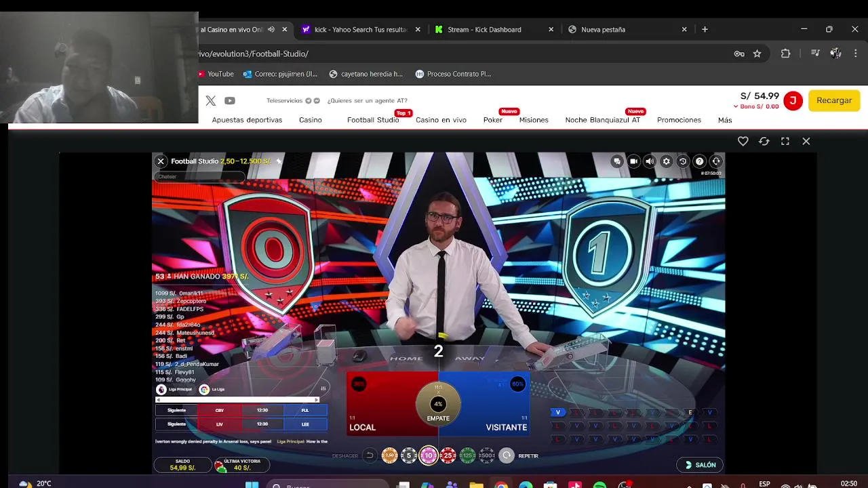Open the Proceso Contrato bookmark
Viewport: 868px width, 488px height.
point(453,74)
